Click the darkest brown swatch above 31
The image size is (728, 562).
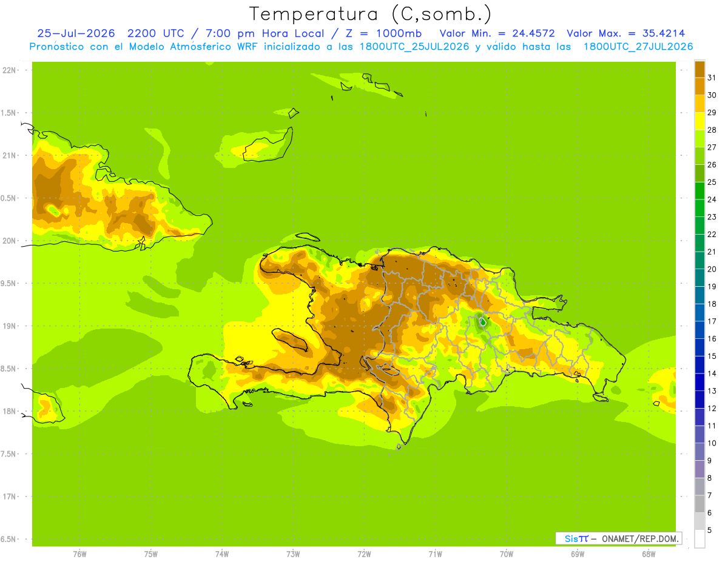[699, 69]
